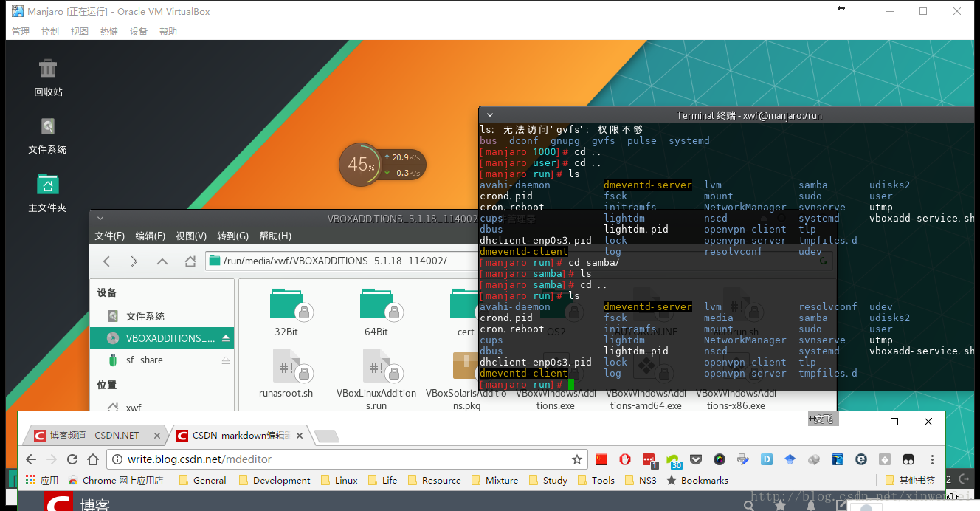The width and height of the screenshot is (980, 511).
Task: Select the 32Bit folder
Action: click(x=286, y=313)
